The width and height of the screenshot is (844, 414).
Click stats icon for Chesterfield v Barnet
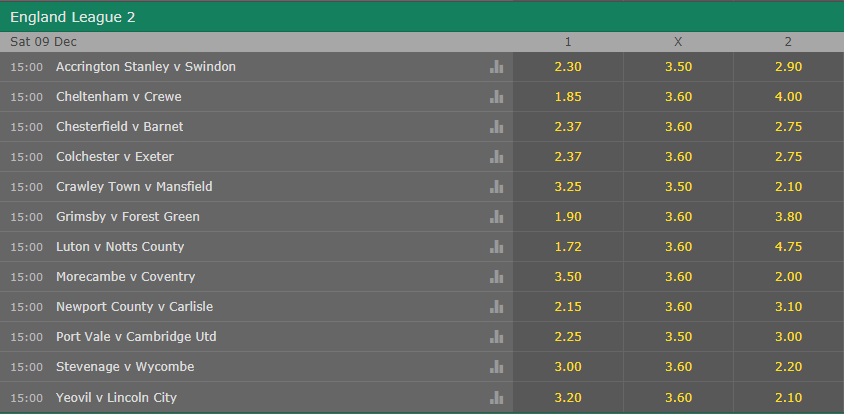[496, 127]
